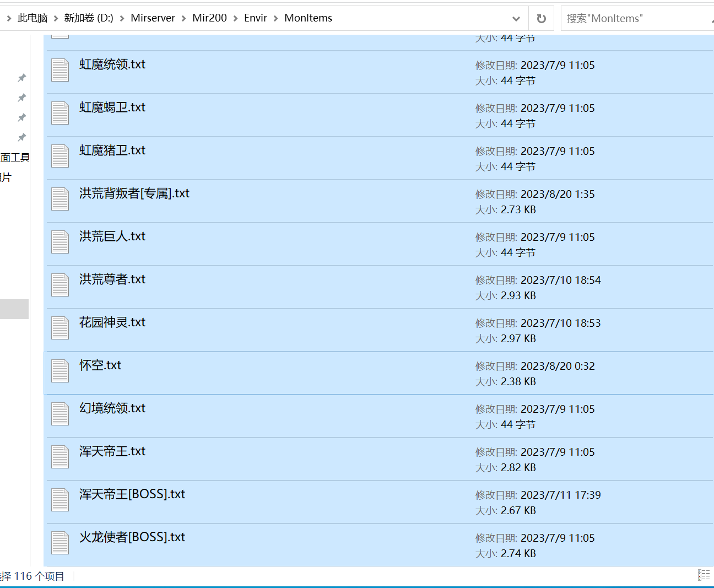The width and height of the screenshot is (714, 588).
Task: Expand the chevron after 此电脑 breadcrumb
Action: pyautogui.click(x=56, y=18)
